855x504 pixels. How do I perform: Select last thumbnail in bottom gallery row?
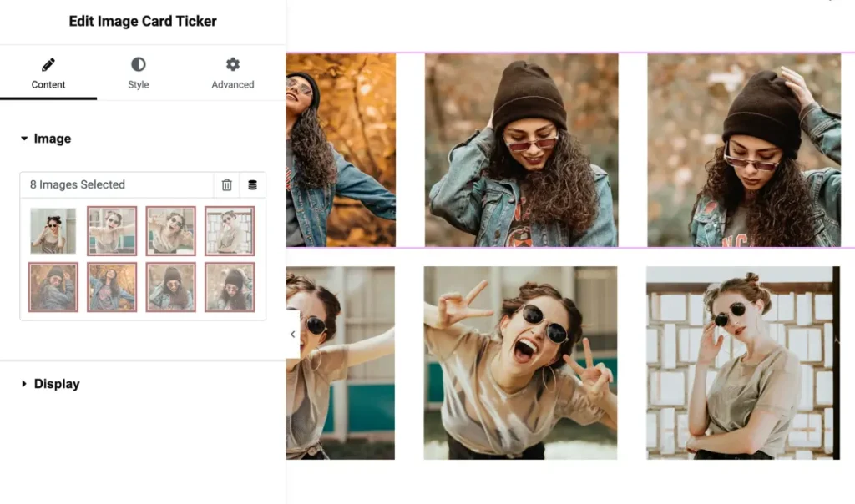230,287
